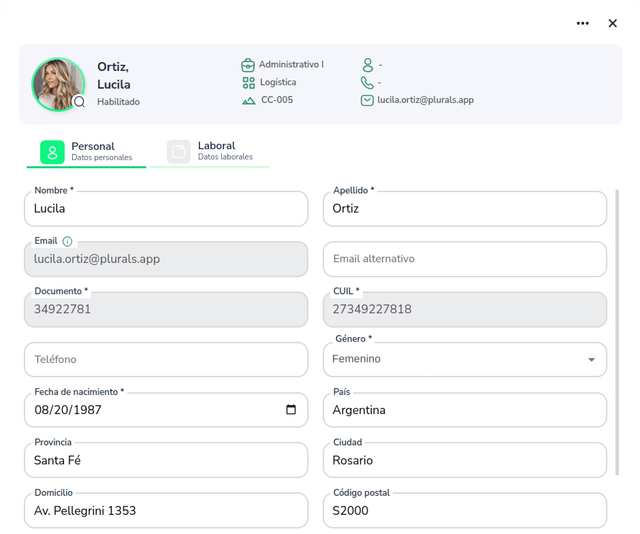The height and width of the screenshot is (534, 640).
Task: Switch to the Laboral tab
Action: coord(211,151)
